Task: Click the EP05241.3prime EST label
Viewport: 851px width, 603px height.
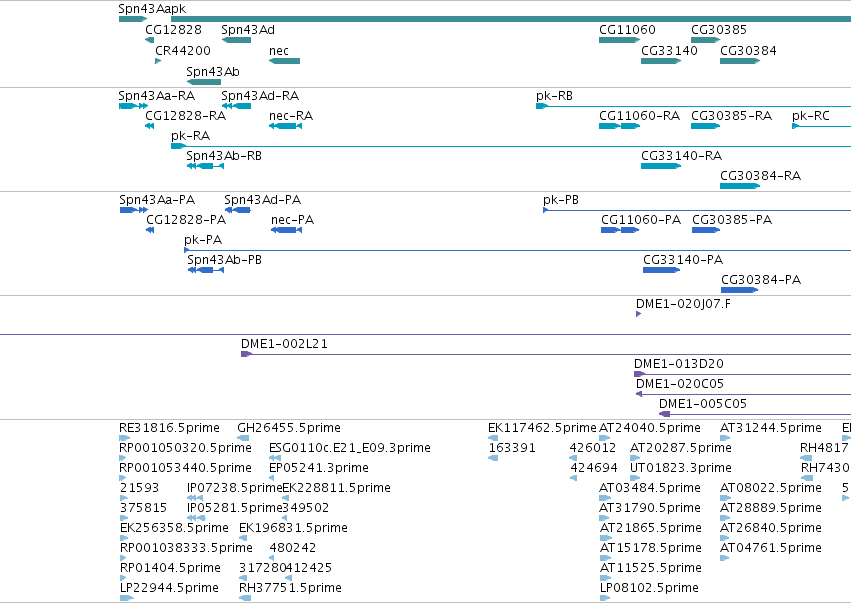Action: tap(319, 468)
